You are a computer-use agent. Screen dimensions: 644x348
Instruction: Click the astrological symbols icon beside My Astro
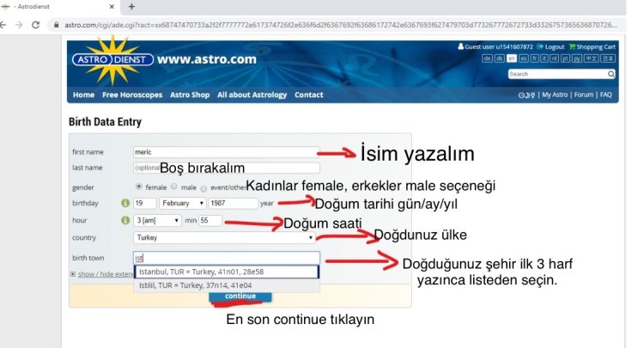pos(526,95)
